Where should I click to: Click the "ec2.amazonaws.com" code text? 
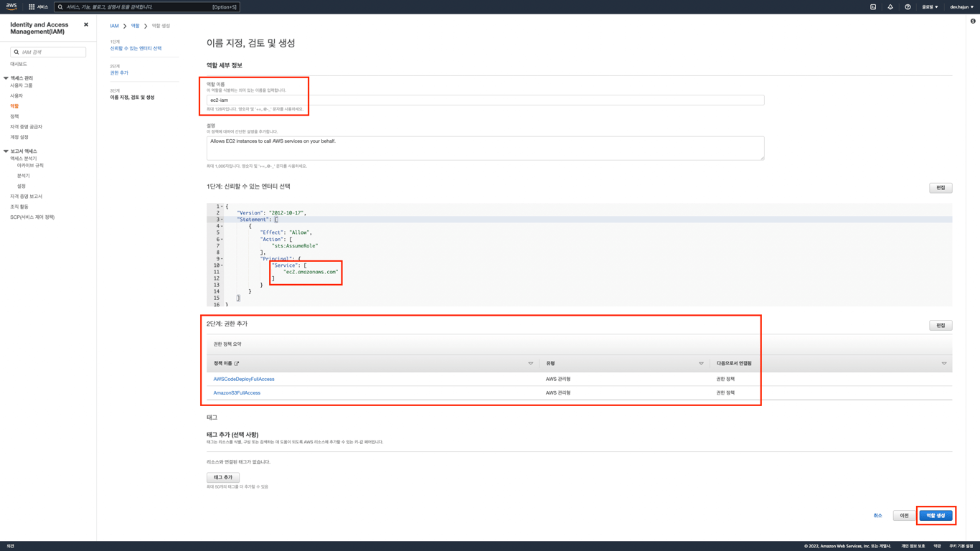coord(311,272)
